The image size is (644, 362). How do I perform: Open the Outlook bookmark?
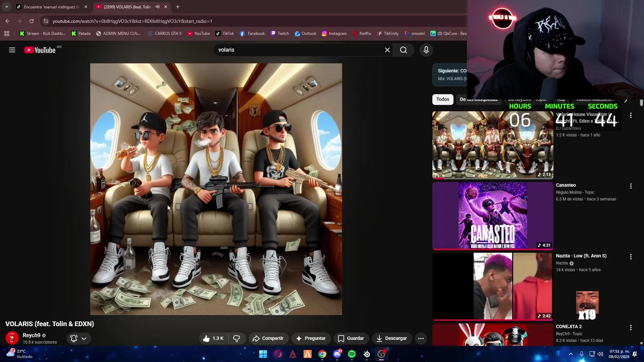point(305,34)
